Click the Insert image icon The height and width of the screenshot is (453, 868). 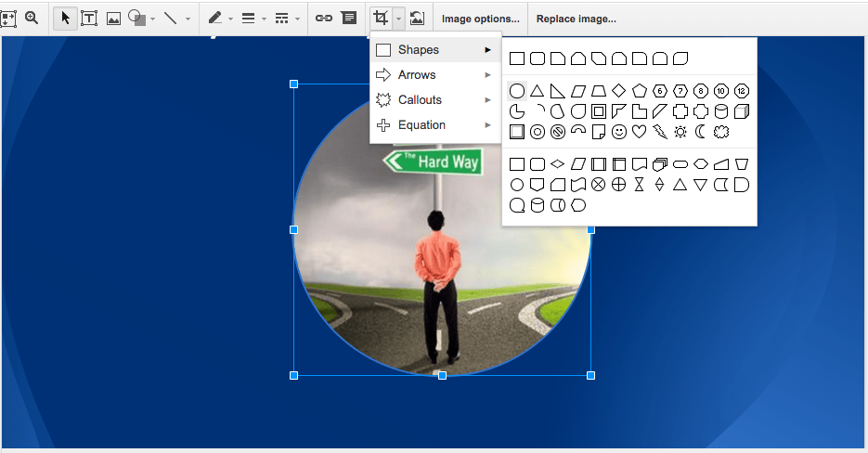point(113,19)
